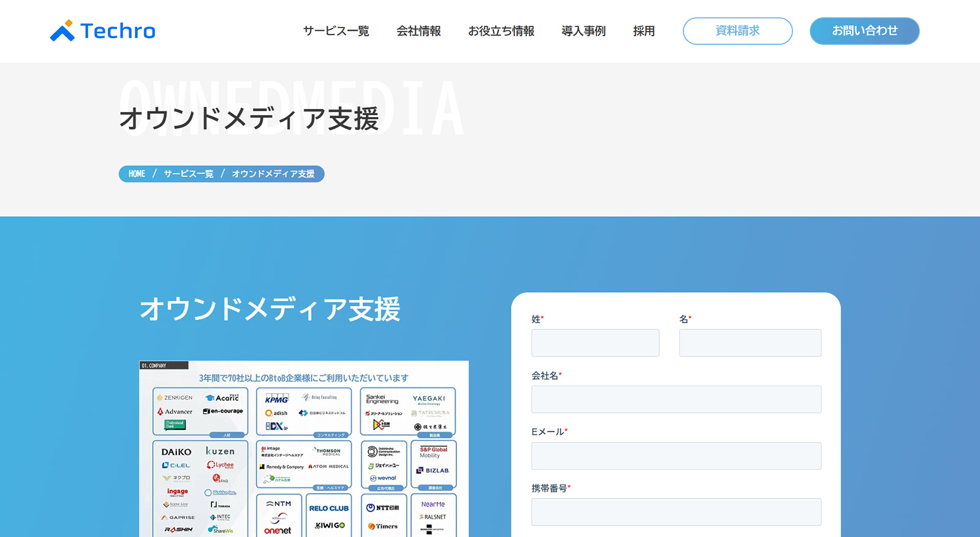Click the NTM logo
980x537 pixels.
pyautogui.click(x=279, y=504)
